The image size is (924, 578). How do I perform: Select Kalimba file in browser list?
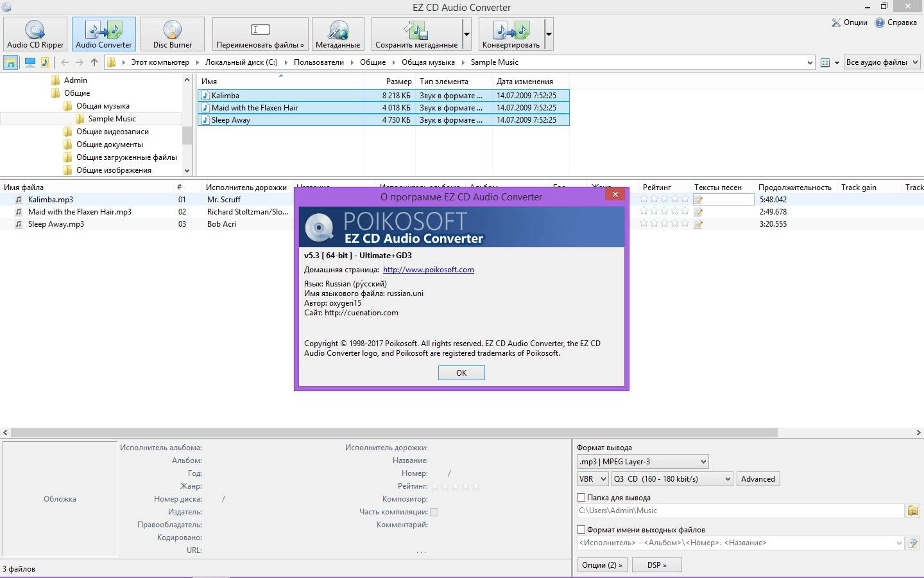click(x=384, y=95)
